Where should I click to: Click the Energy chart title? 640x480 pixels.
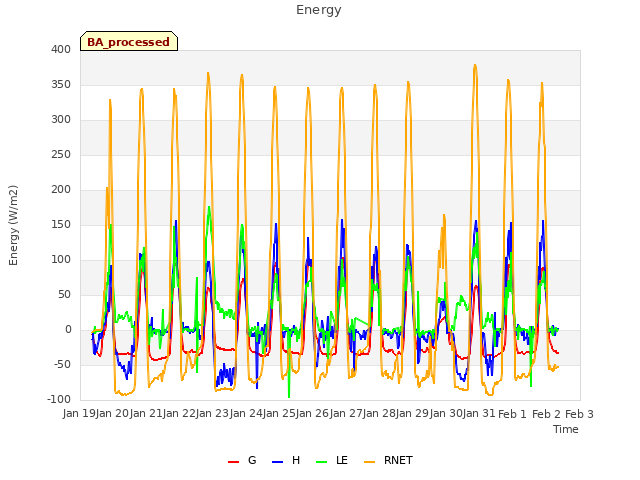[x=319, y=10]
